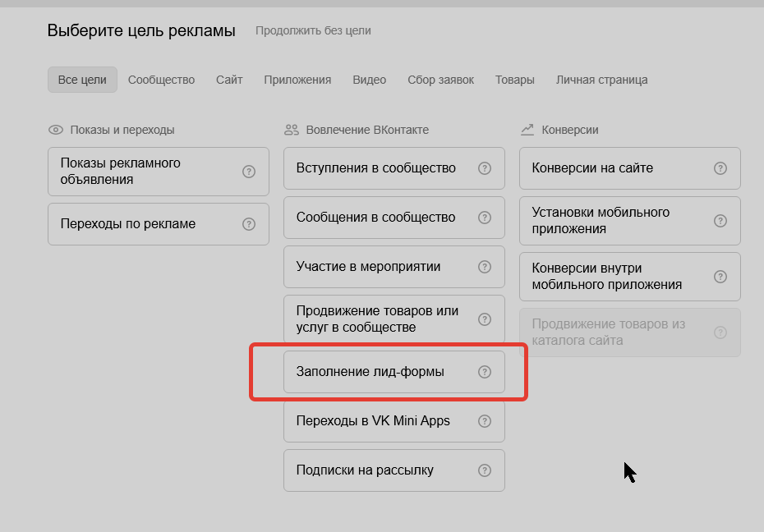Screen dimensions: 764x532
Task: Click the «Продолжить без цели» link
Action: point(315,30)
